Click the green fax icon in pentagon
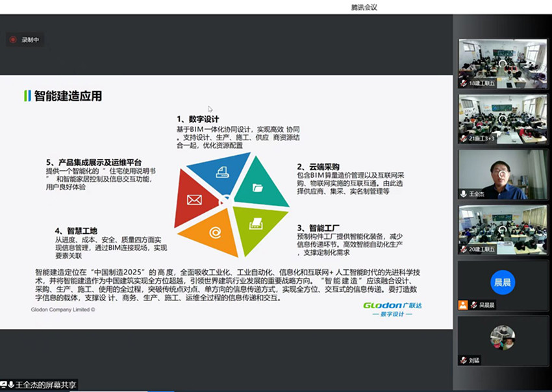 pyautogui.click(x=256, y=224)
